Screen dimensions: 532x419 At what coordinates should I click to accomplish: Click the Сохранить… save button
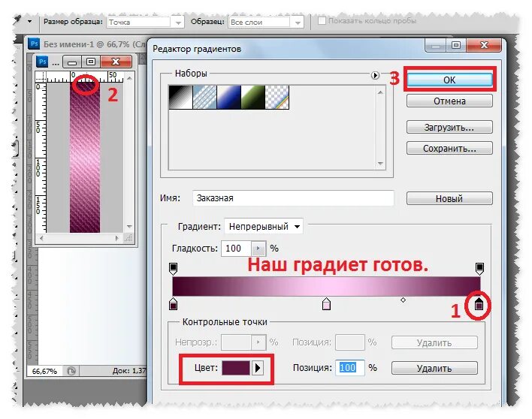tap(449, 149)
